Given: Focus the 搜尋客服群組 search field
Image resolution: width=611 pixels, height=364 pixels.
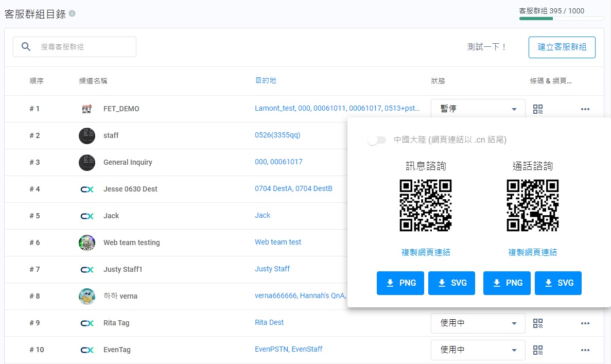Looking at the screenshot, I should 75,47.
